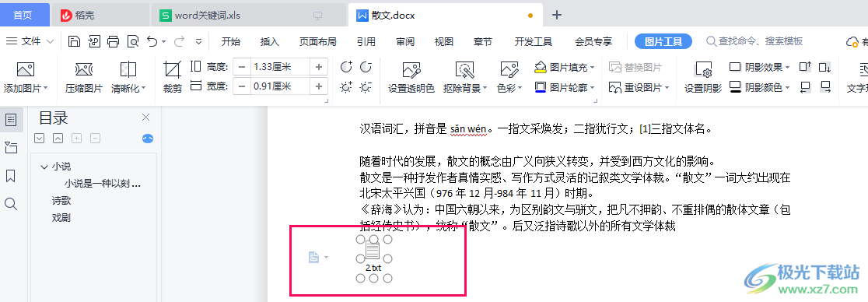Click the decrease brightness sun icon
Image resolution: width=868 pixels, height=302 pixels.
pyautogui.click(x=366, y=87)
